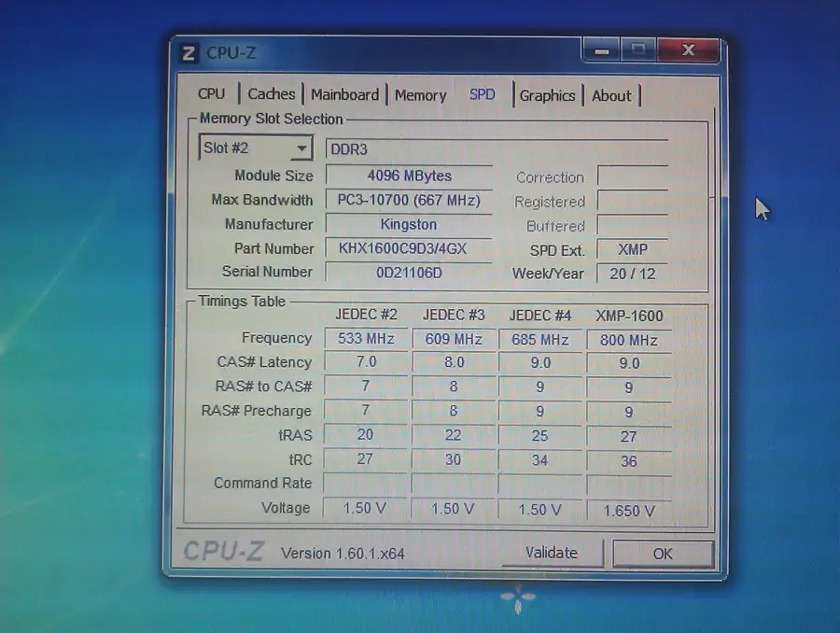
Task: Click the 1.650 V voltage cell
Action: point(629,511)
